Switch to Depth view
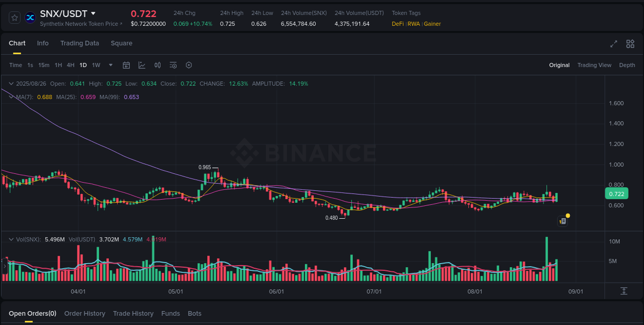Image resolution: width=644 pixels, height=325 pixels. coord(627,65)
